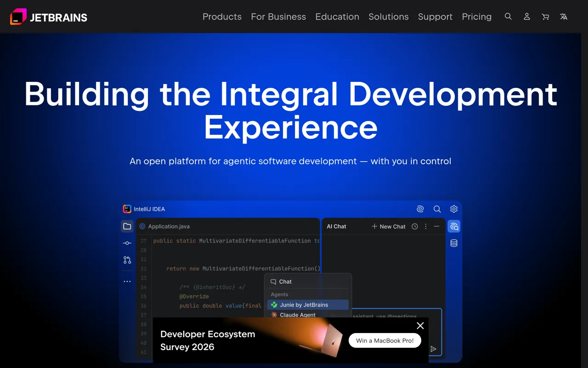Select the Commit icon in IDE sidebar
Viewport: 588px width, 368px height.
[x=127, y=243]
